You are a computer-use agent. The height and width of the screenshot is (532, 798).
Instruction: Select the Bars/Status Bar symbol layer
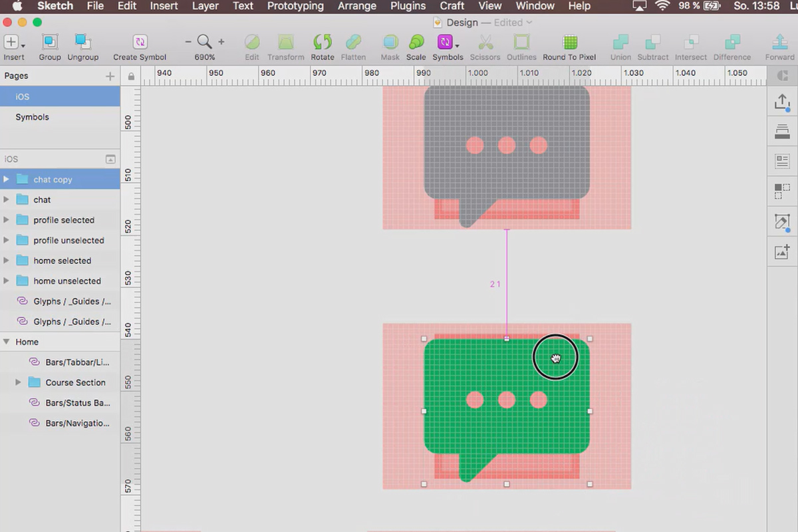[60, 403]
